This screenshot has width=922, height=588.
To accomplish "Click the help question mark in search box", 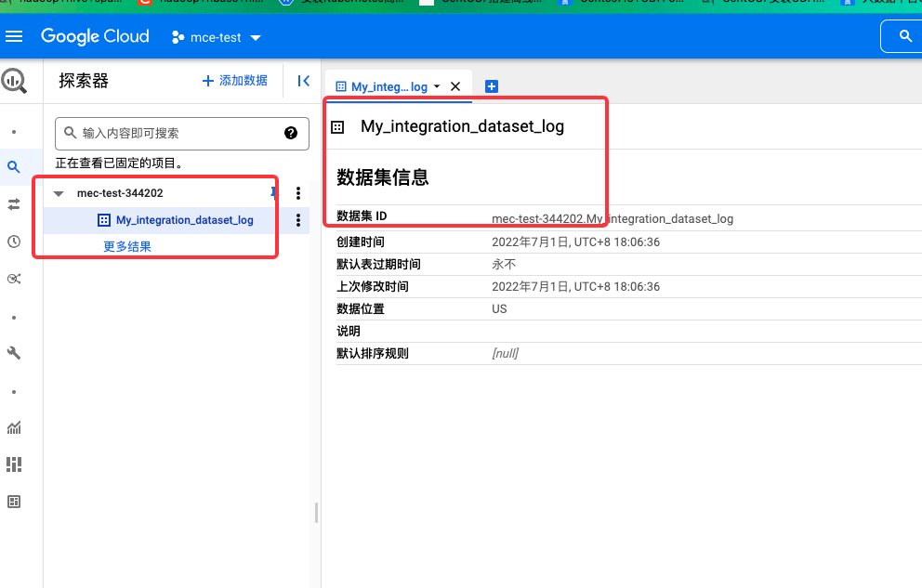I will coord(291,134).
